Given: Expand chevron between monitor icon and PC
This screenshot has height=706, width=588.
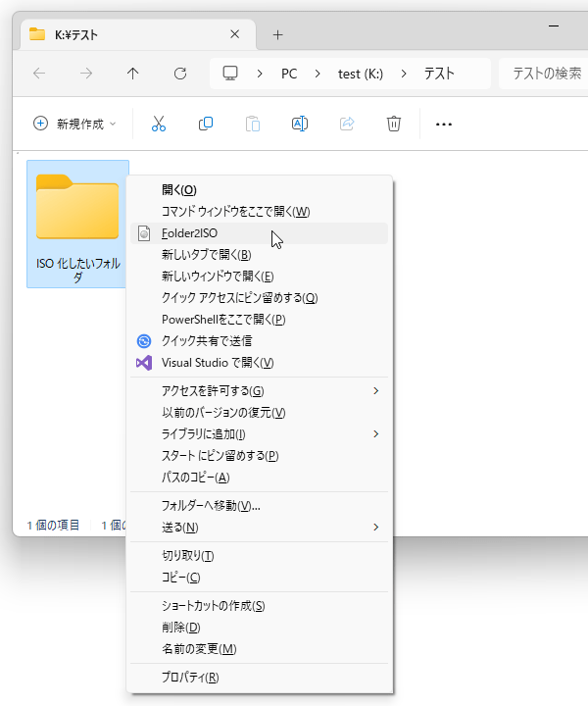Looking at the screenshot, I should 260,74.
